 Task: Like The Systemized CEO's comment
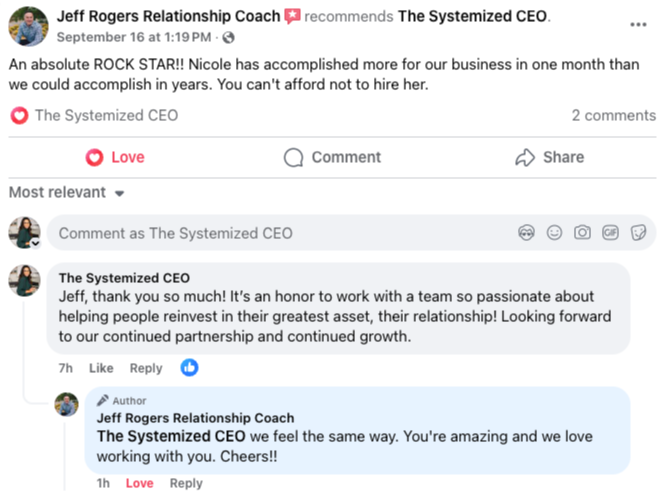101,368
